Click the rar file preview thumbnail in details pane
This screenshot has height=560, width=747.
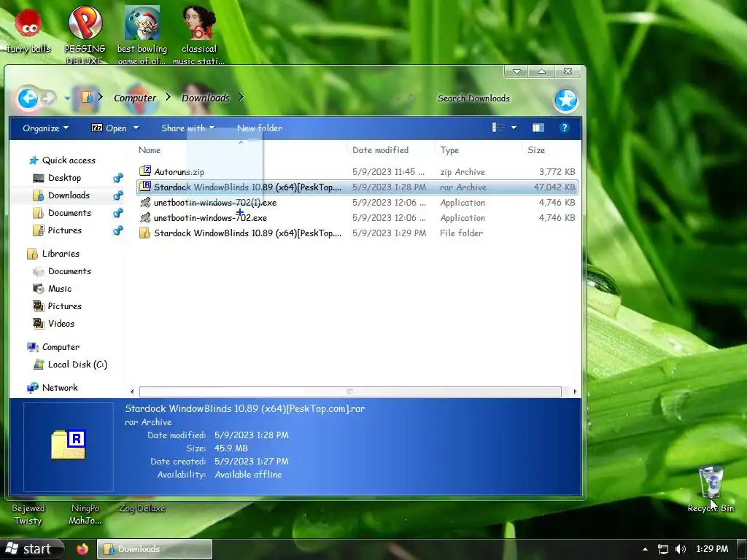[x=69, y=446]
